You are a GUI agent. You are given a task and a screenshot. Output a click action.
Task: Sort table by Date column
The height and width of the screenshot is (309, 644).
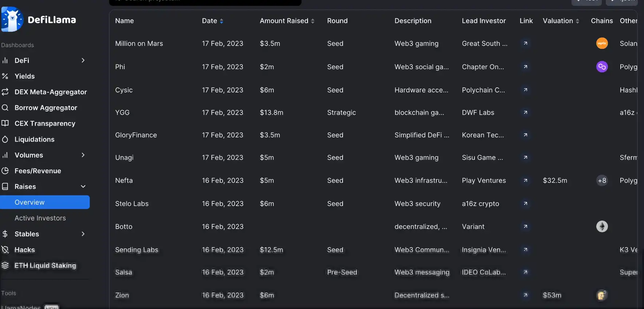tap(212, 21)
